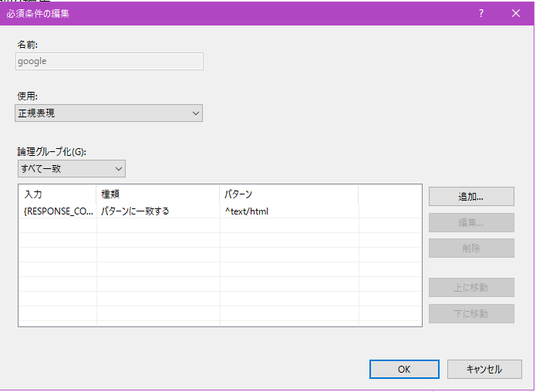Image resolution: width=536 pixels, height=392 pixels.
Task: Confirm with the OK button
Action: [x=404, y=369]
